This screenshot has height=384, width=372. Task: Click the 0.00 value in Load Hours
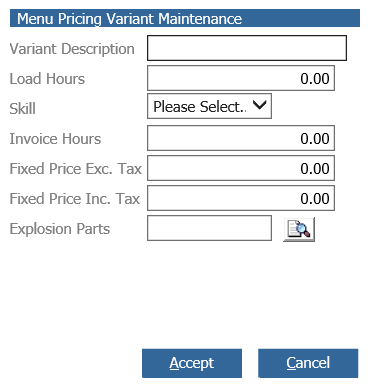click(315, 79)
